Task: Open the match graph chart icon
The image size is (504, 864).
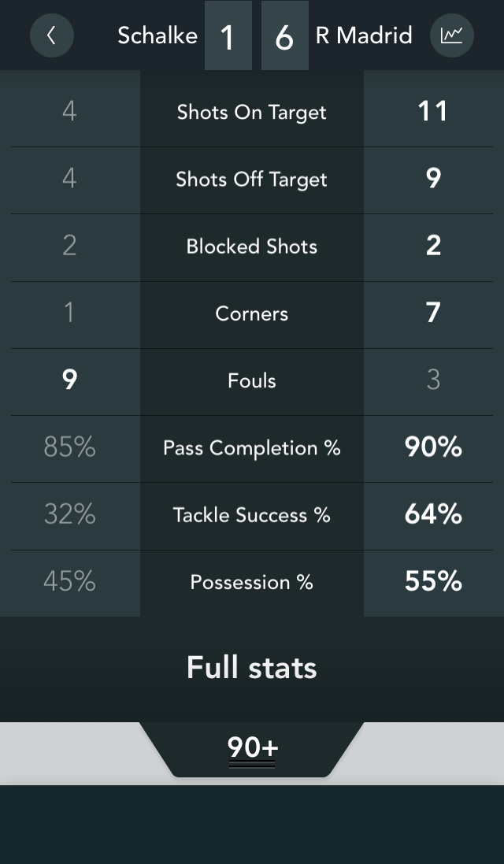Action: coord(452,35)
